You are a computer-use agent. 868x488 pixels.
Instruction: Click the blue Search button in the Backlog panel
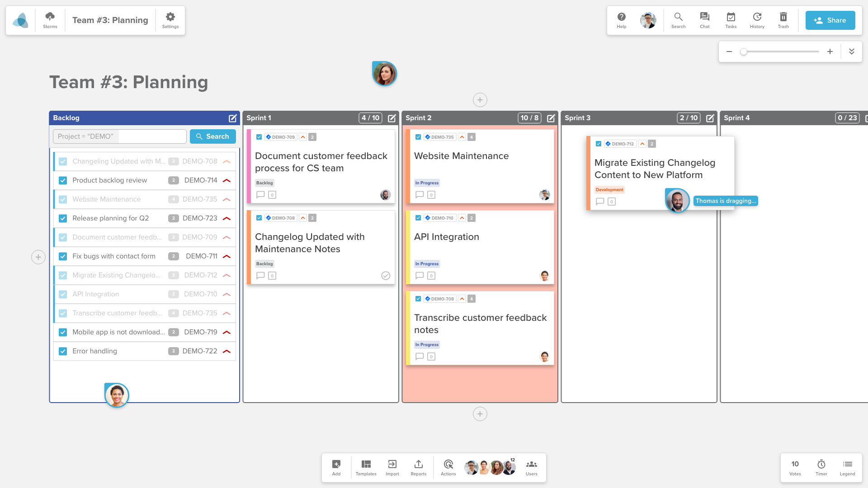(212, 136)
